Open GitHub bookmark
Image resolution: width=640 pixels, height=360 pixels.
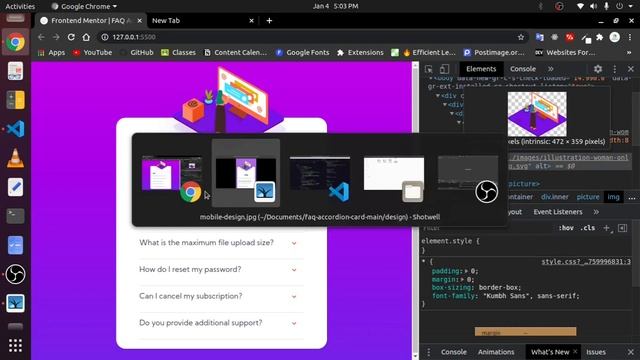tap(137, 53)
